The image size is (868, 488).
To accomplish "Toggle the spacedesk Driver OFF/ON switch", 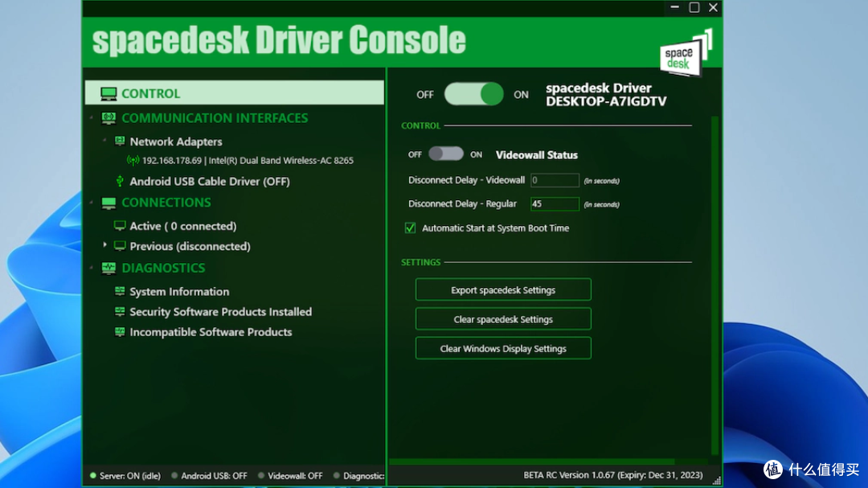I will click(474, 94).
